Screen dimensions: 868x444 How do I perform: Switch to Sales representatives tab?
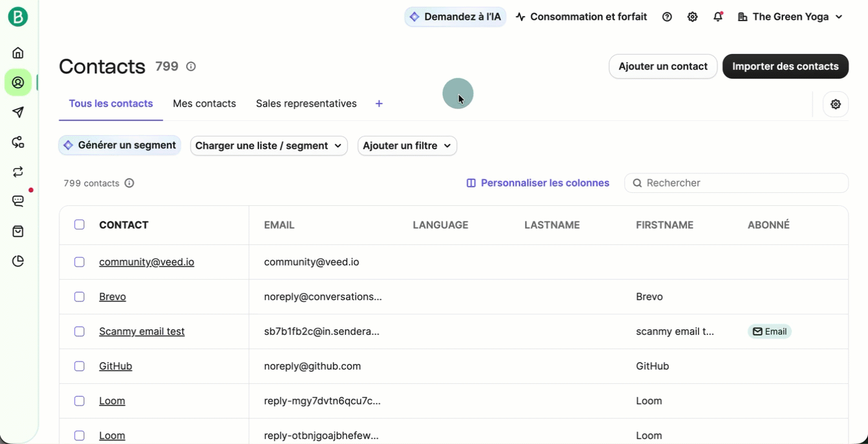306,104
